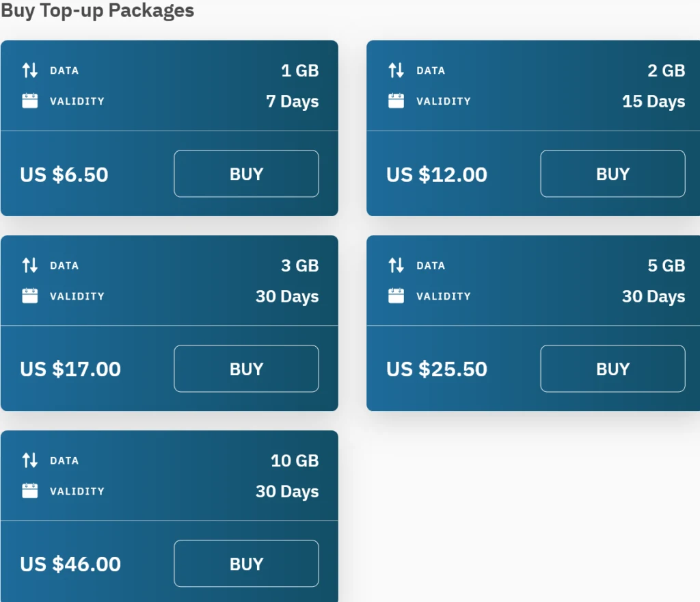Click the US $46.00 price text
The height and width of the screenshot is (602, 700).
[x=70, y=564]
